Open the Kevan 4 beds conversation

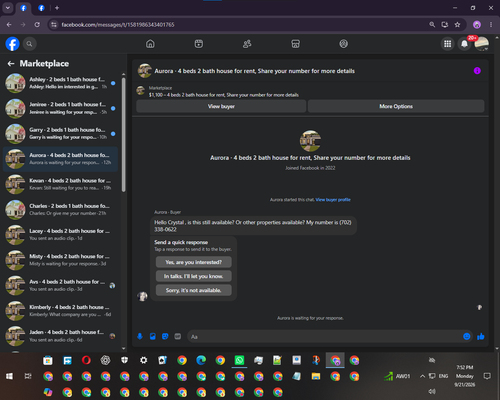[x=60, y=184]
